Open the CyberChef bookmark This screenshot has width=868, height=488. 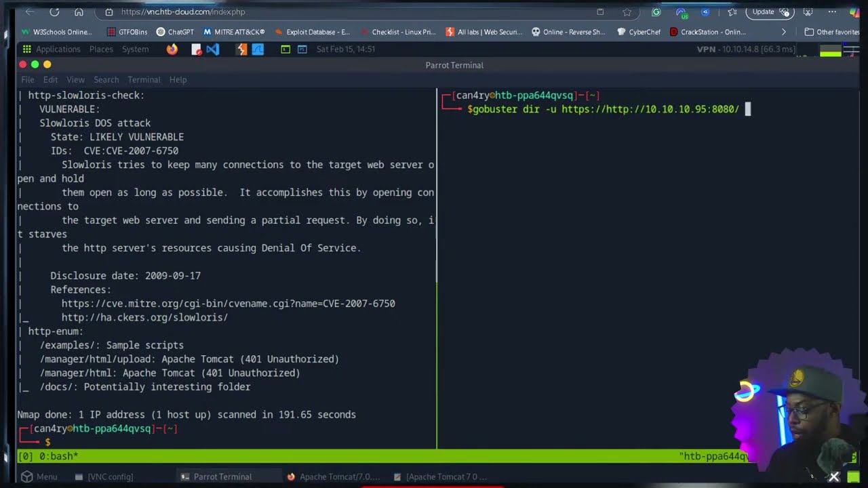tap(639, 32)
